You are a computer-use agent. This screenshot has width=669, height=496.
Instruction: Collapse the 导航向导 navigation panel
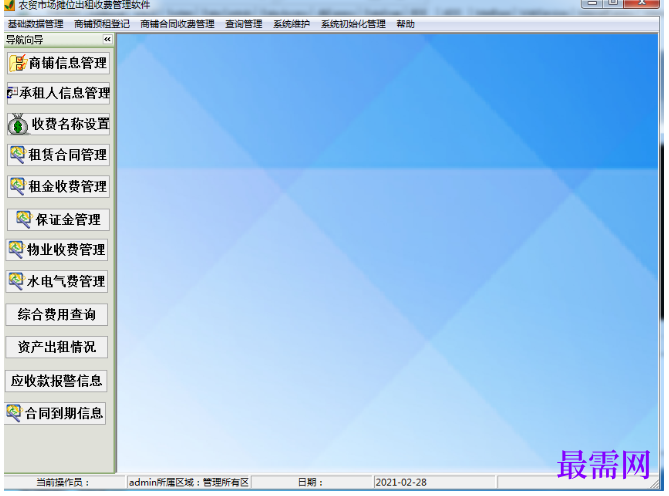(x=107, y=40)
